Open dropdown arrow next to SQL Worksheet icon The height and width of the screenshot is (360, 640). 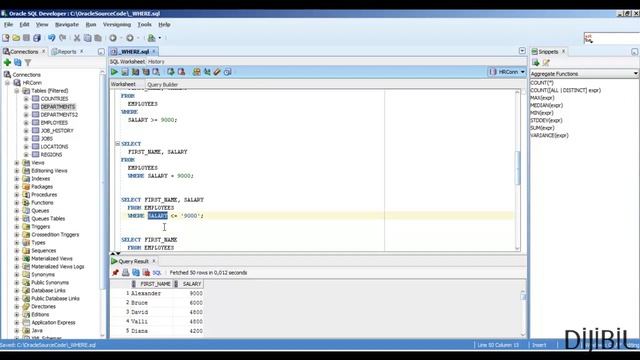click(x=160, y=38)
